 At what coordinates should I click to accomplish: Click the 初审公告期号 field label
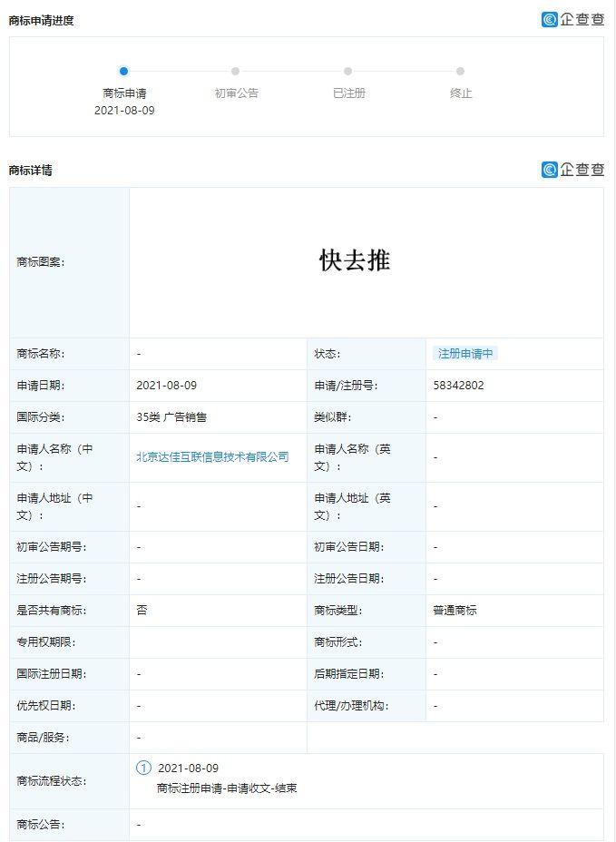point(52,546)
